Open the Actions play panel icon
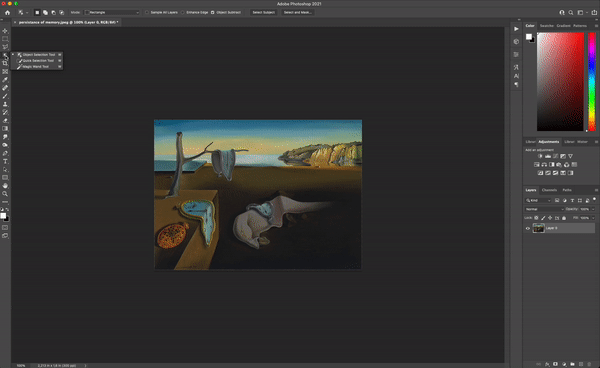Viewport: 600px width, 368px height. tap(516, 29)
